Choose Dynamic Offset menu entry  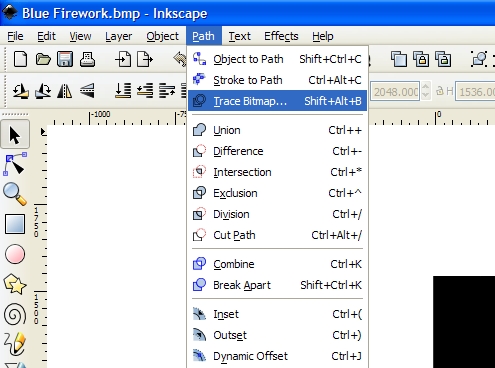click(x=277, y=356)
